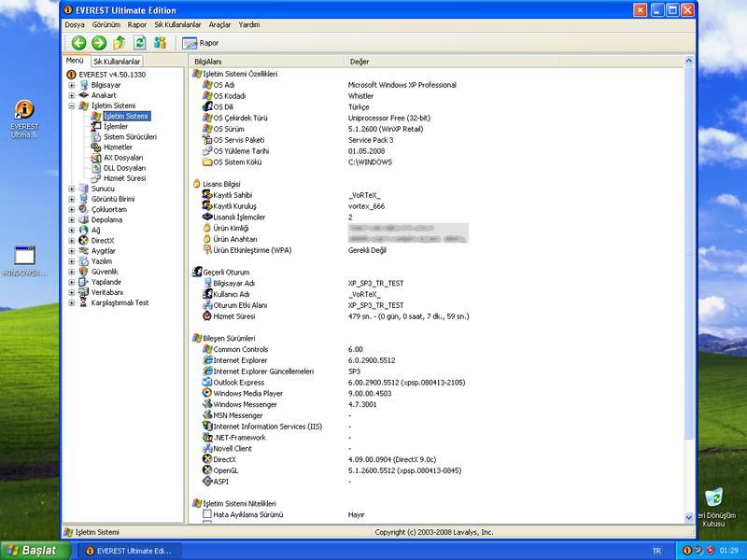Expand the Görüntü Birimi tree node
The width and height of the screenshot is (747, 560).
click(x=72, y=199)
